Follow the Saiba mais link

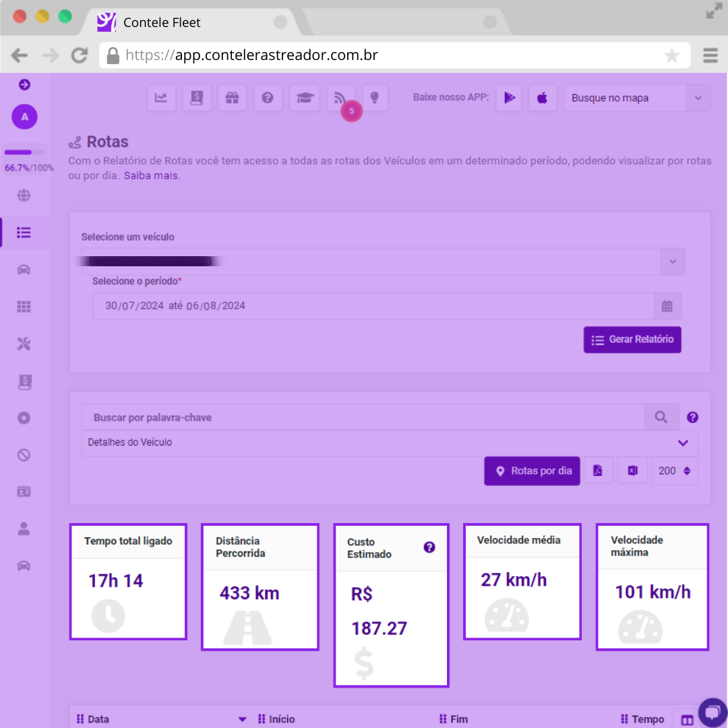pos(152,175)
